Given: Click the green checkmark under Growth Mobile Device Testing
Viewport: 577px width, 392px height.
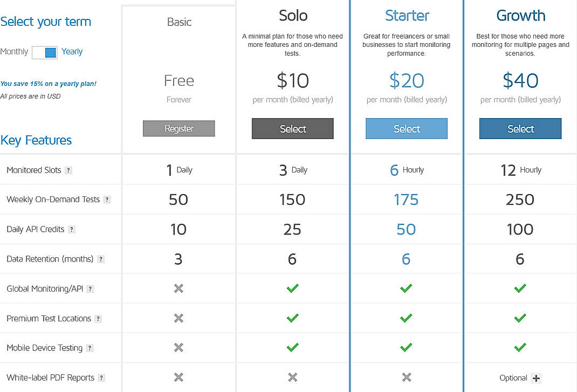Looking at the screenshot, I should (520, 347).
